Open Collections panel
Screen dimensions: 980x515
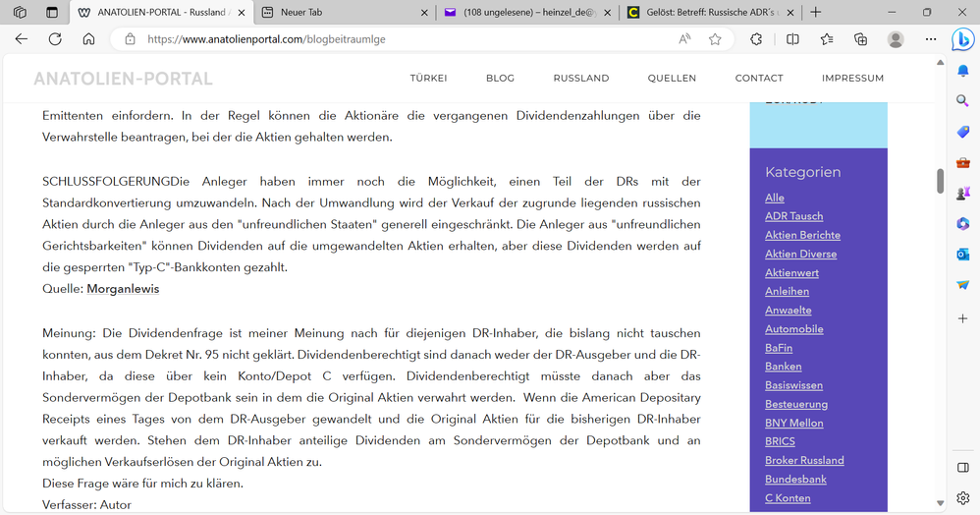(x=860, y=38)
